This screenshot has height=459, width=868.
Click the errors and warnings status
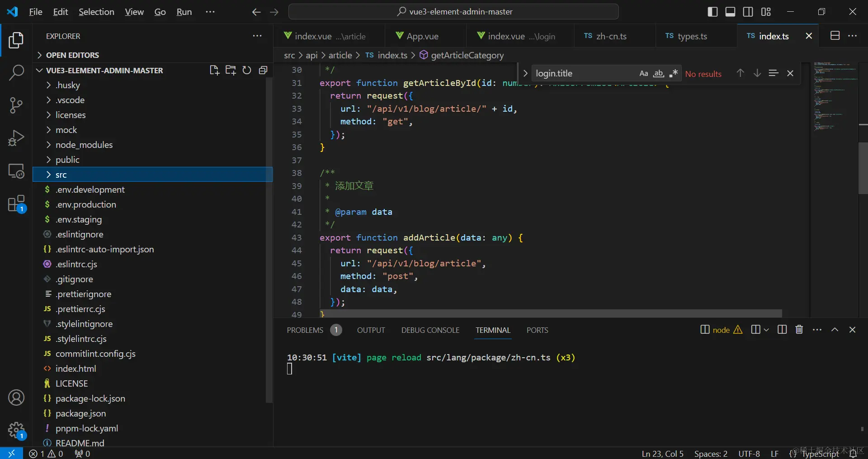pos(46,454)
